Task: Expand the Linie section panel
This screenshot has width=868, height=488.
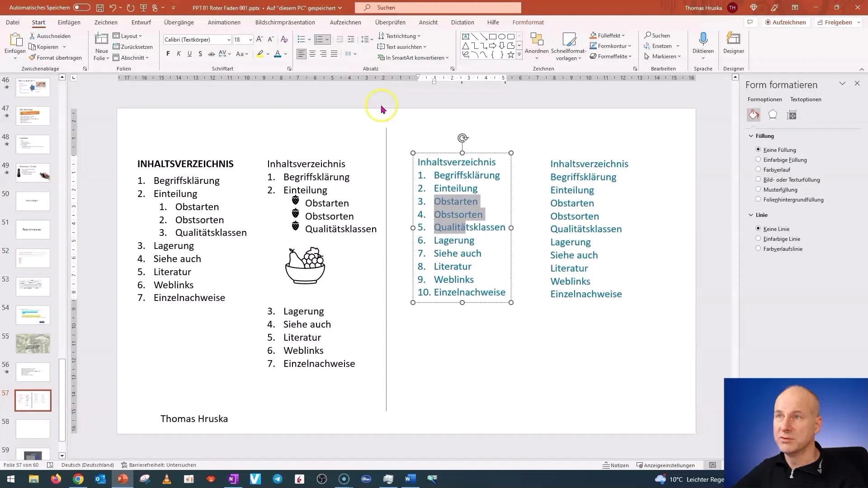Action: point(751,215)
